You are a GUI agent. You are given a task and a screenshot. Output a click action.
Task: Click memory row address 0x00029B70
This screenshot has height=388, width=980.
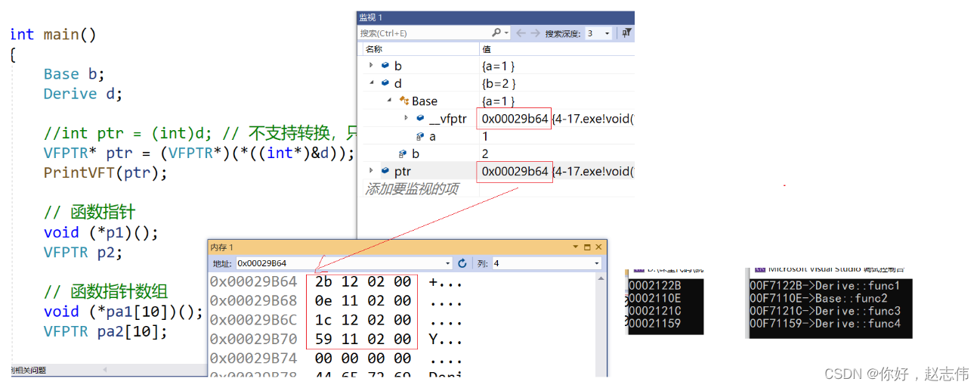[x=254, y=339]
